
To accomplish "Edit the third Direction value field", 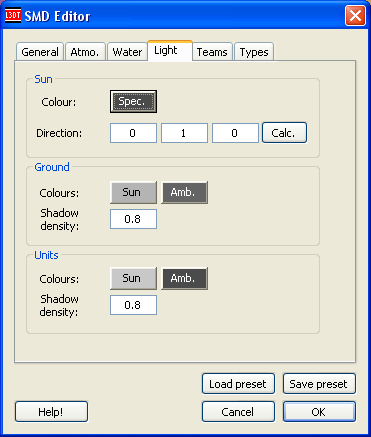I will pyautogui.click(x=235, y=133).
